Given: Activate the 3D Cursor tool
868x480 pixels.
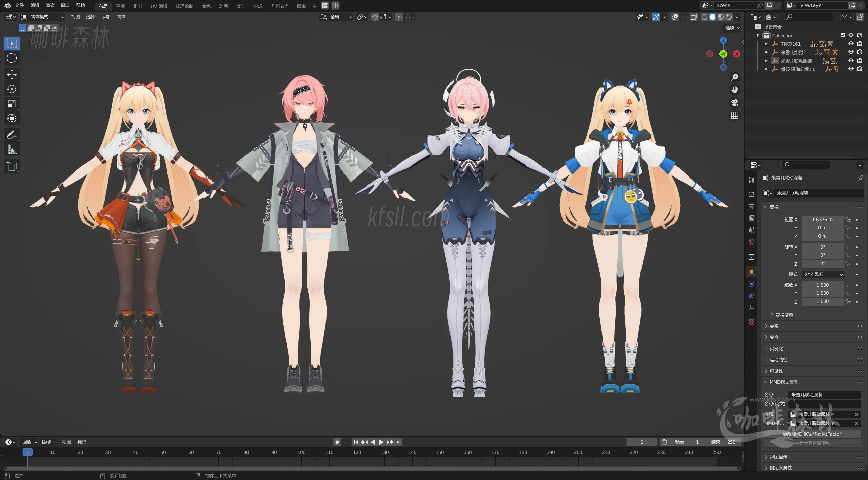Looking at the screenshot, I should 12,58.
